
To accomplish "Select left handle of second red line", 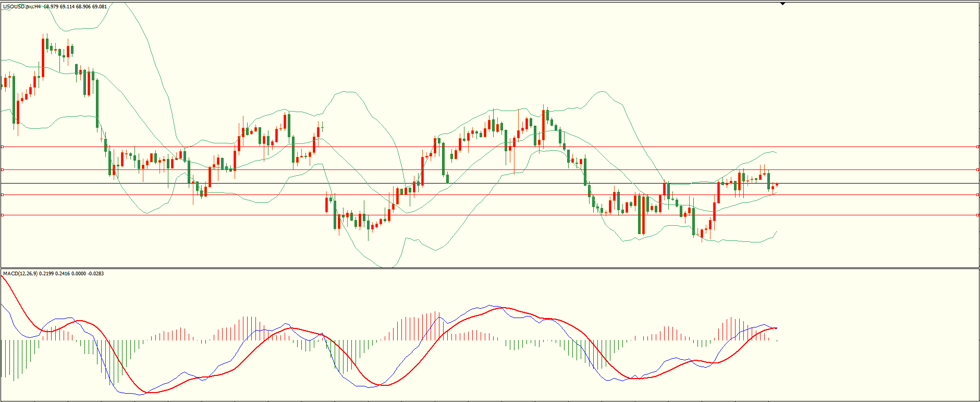I will pyautogui.click(x=2, y=169).
